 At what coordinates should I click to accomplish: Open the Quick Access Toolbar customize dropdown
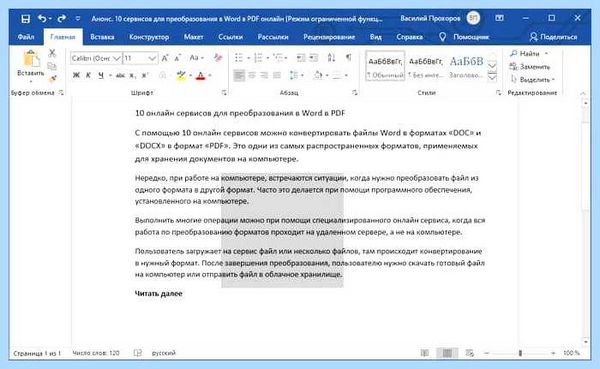(78, 18)
